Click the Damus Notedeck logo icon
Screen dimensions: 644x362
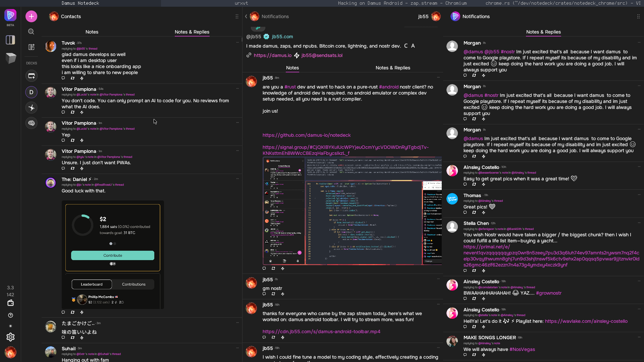(x=10, y=15)
